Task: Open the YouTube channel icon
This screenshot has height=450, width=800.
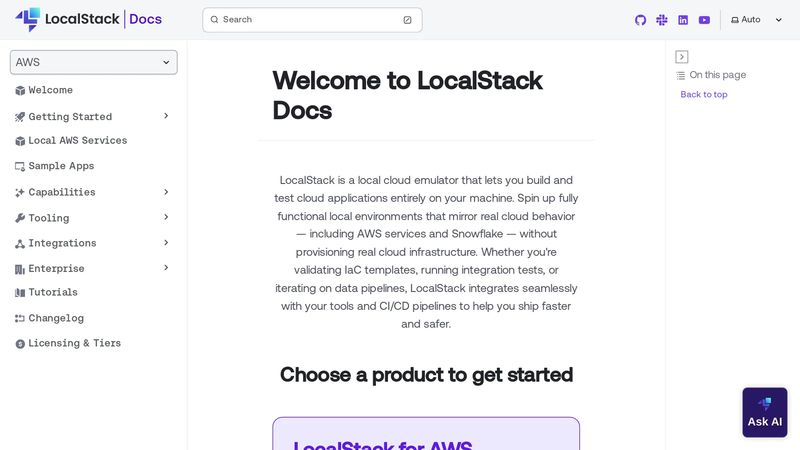Action: tap(704, 20)
